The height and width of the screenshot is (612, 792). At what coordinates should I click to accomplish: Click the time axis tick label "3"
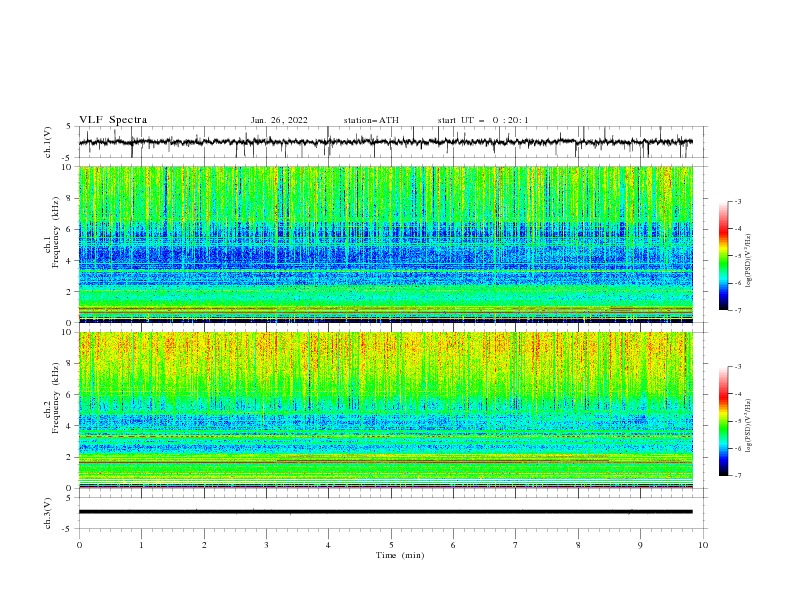coord(266,545)
